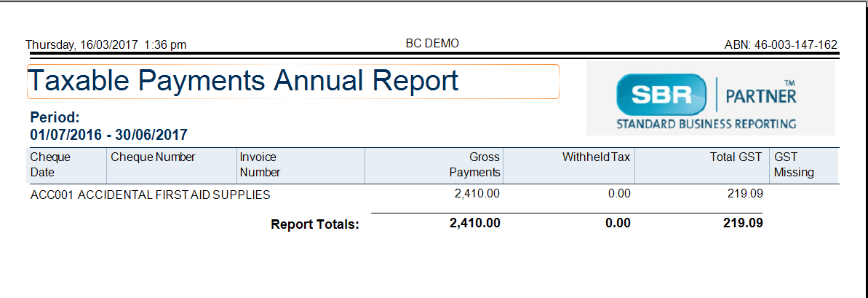
Task: Click the bold 219.09 GST report total
Action: (x=744, y=223)
